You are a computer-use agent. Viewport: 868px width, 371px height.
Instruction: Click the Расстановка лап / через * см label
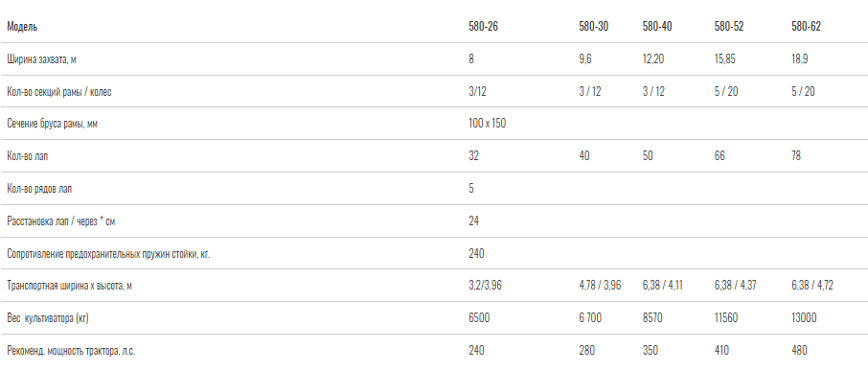(x=61, y=221)
